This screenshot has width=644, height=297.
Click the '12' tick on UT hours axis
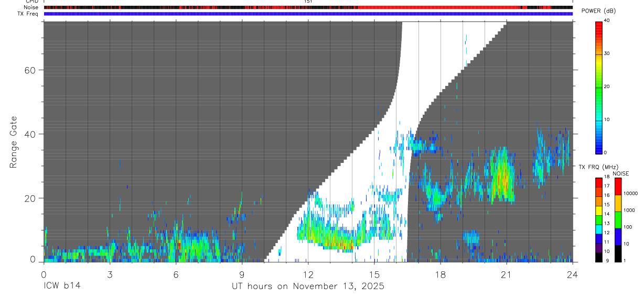pos(308,274)
